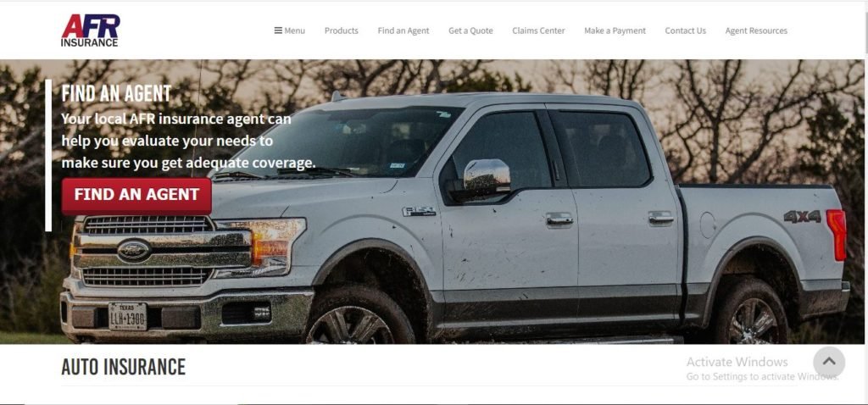868x405 pixels.
Task: Click the red FIND AN AGENT button
Action: pos(136,196)
